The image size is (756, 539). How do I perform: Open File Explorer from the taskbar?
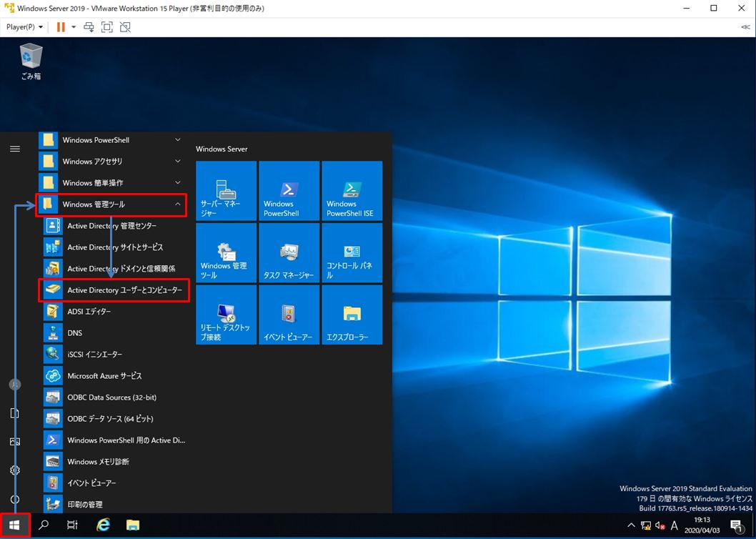tap(133, 525)
